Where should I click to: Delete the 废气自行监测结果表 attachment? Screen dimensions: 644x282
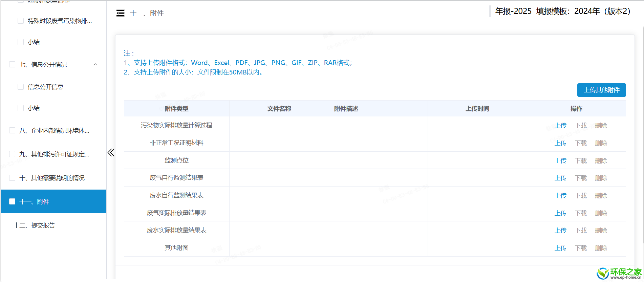click(601, 178)
